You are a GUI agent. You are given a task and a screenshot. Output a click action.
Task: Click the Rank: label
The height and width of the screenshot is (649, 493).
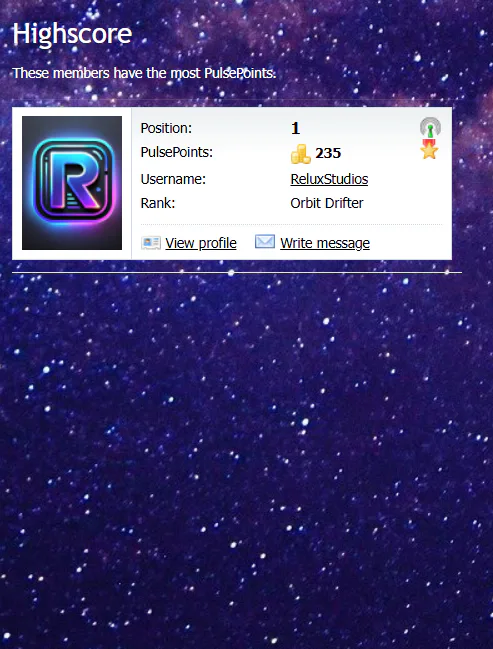158,203
